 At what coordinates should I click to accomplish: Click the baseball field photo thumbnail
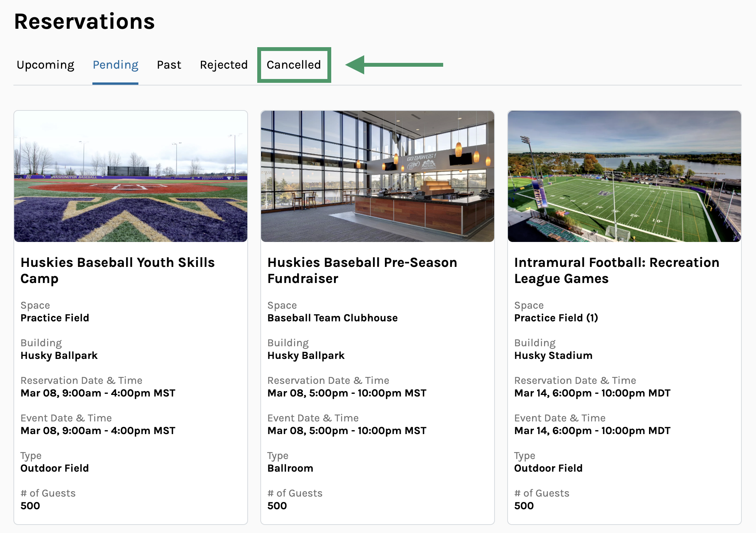point(131,176)
